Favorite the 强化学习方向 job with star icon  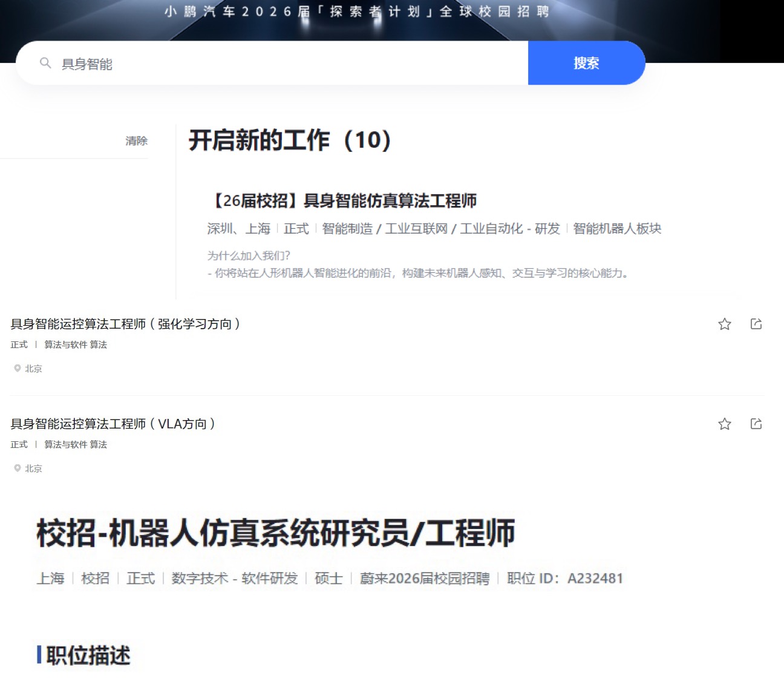click(x=724, y=324)
